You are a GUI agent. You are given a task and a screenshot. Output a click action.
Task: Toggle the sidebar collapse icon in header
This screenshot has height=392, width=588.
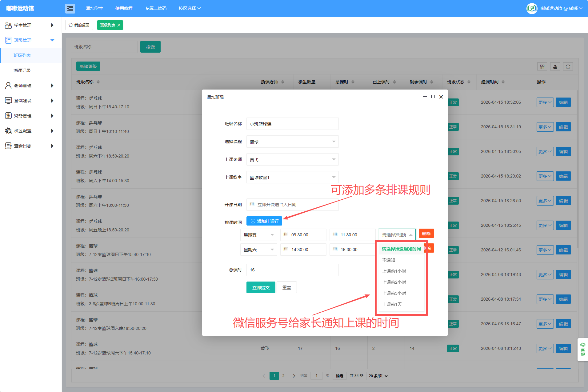(70, 8)
